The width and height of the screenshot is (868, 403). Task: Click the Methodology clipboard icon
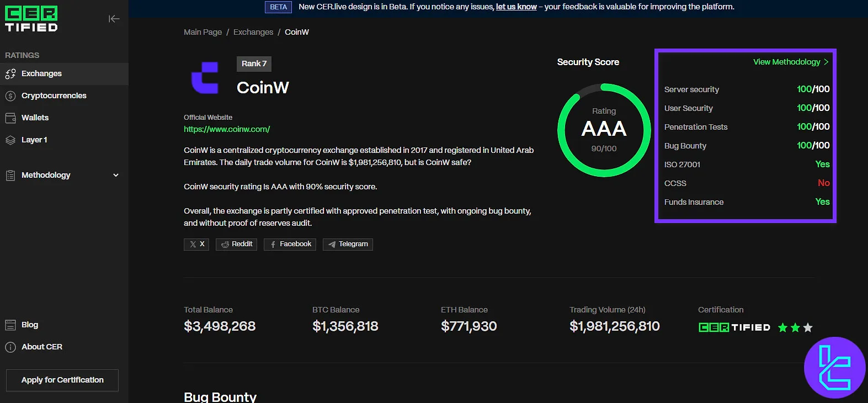pyautogui.click(x=10, y=176)
